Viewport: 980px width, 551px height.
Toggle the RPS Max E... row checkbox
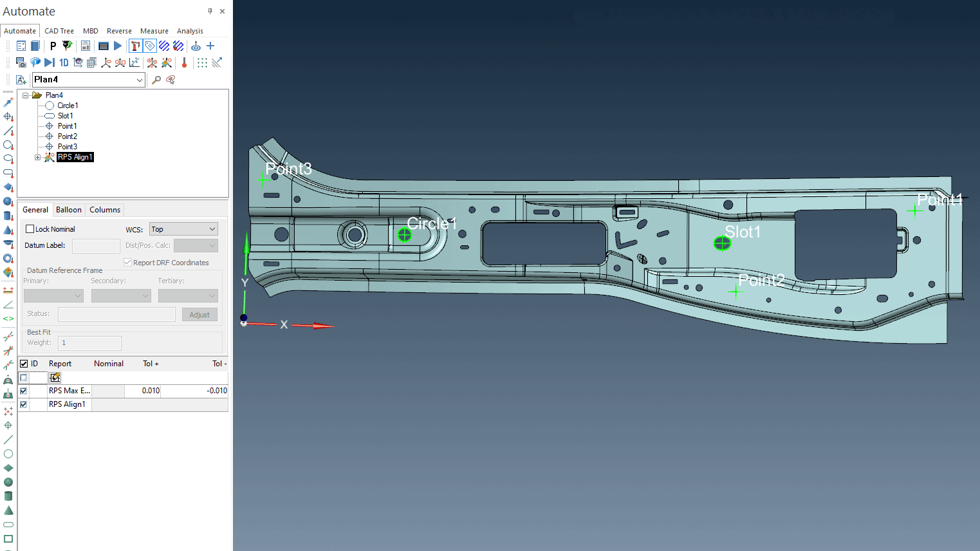24,391
